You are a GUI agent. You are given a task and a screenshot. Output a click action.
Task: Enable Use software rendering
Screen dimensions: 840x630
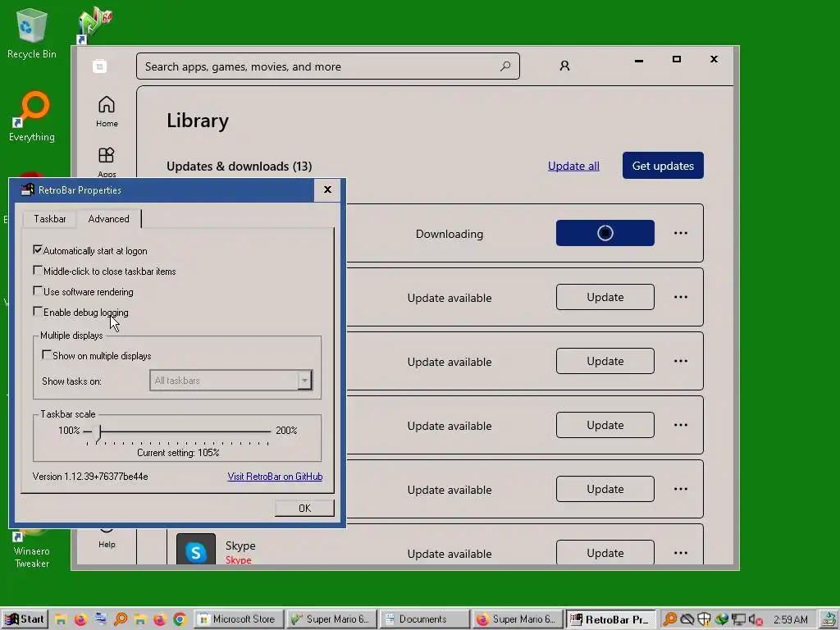click(x=38, y=291)
